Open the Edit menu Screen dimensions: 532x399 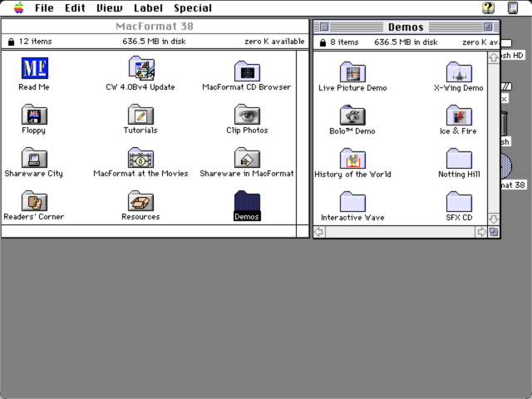(x=75, y=7)
